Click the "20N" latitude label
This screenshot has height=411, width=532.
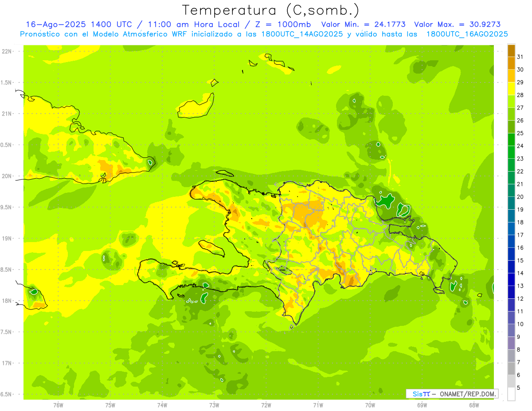click(6, 176)
